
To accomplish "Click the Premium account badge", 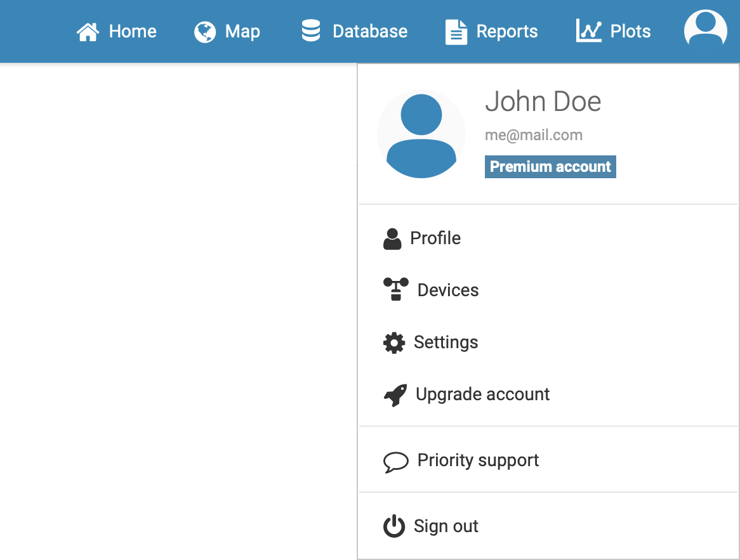I will click(x=550, y=167).
